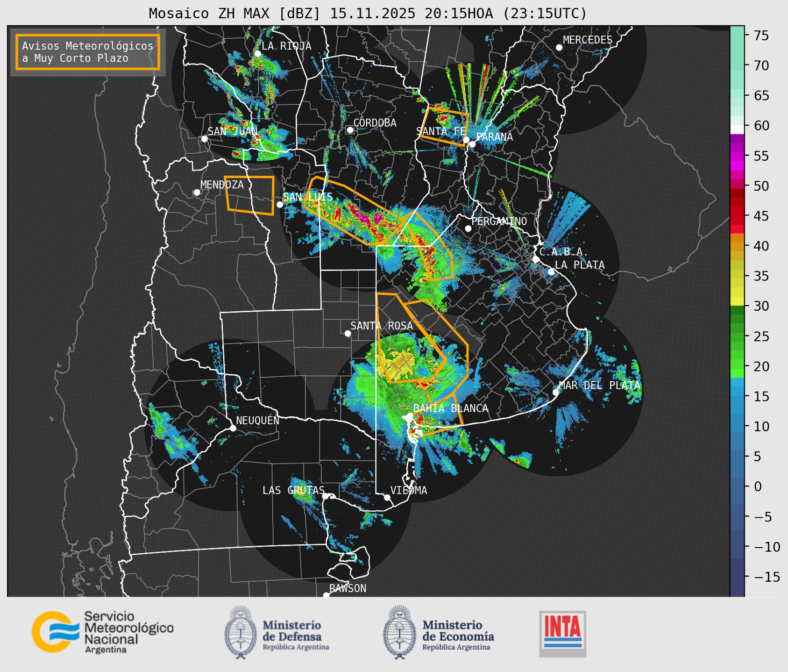Click the RAWSON city label

click(348, 588)
